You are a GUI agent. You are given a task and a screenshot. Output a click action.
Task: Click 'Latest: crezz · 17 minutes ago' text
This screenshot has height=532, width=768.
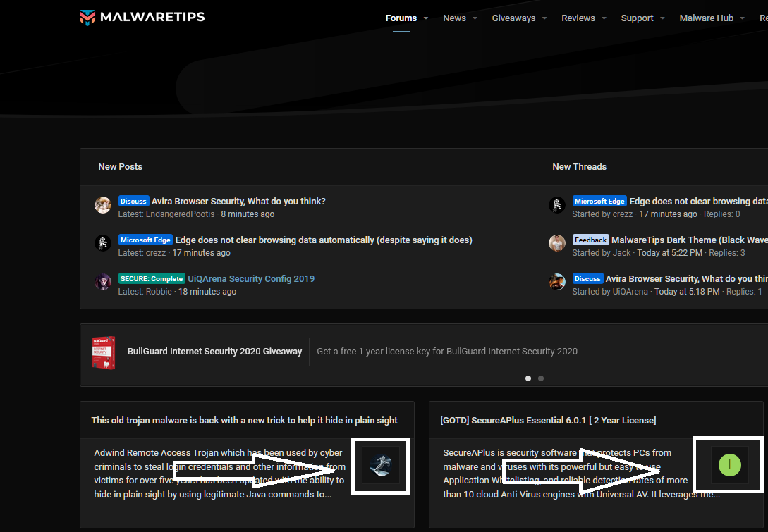[174, 253]
